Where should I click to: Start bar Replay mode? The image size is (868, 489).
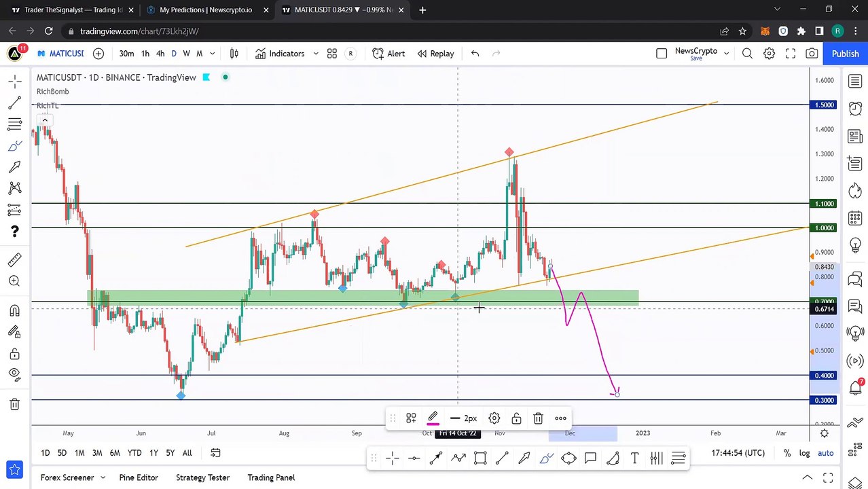pos(435,54)
